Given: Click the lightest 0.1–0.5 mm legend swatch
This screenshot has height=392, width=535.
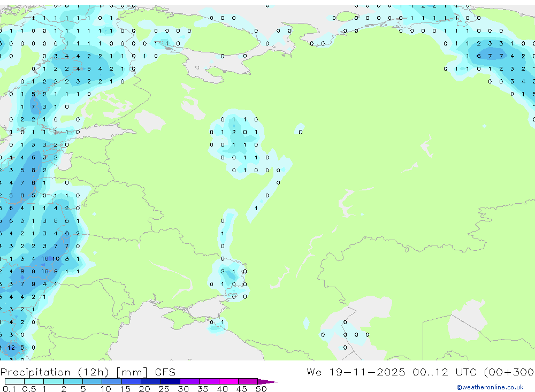Looking at the screenshot, I should tap(14, 381).
